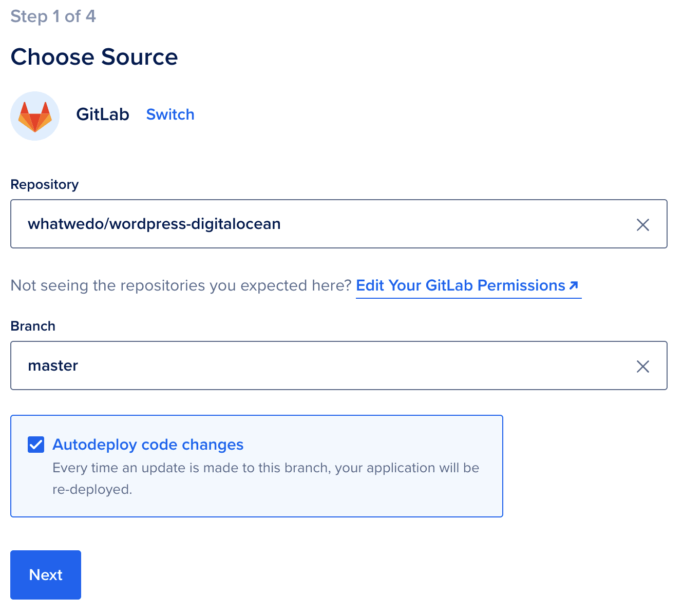
Task: Click the "Not seeing the repositories" help text
Action: click(x=181, y=285)
